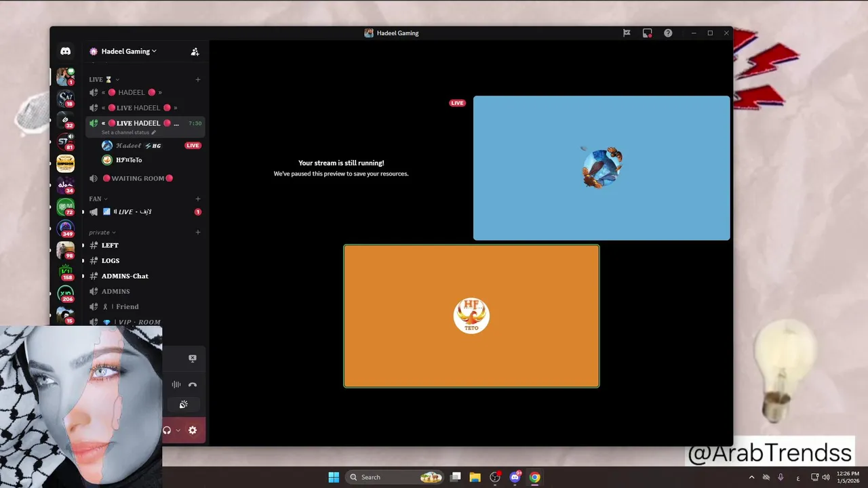
Task: Focus the orange TETO participant tile
Action: point(471,316)
